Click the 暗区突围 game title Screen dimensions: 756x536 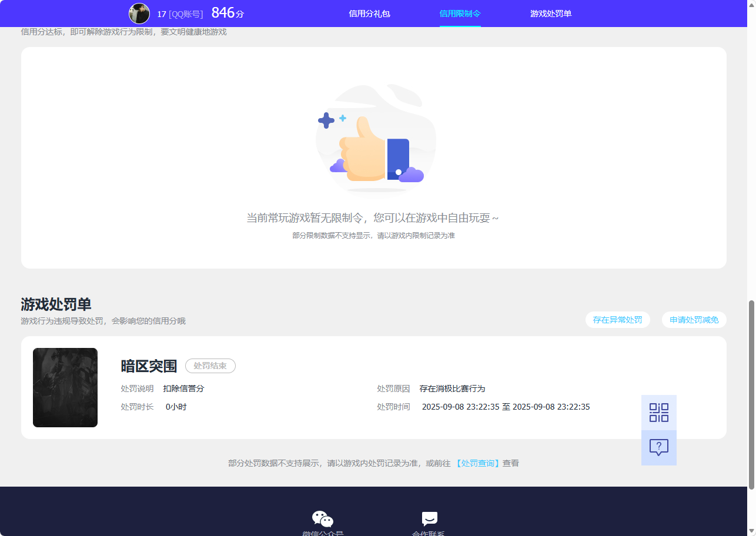click(149, 366)
